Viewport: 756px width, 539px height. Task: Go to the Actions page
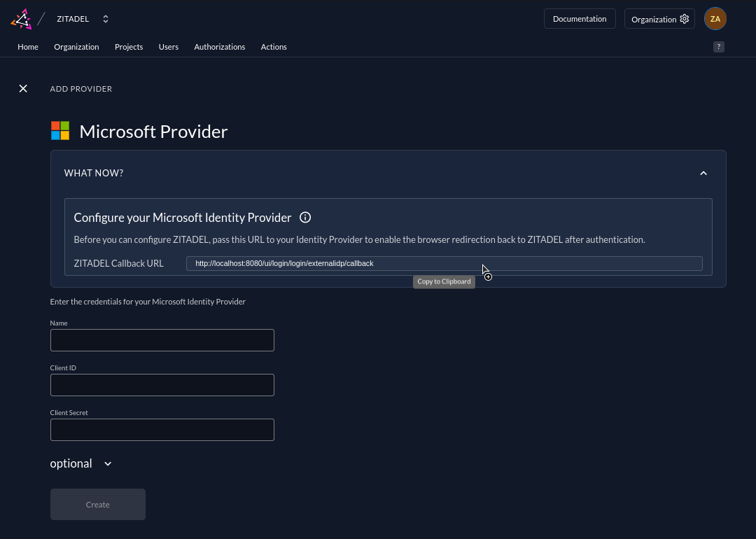click(274, 47)
